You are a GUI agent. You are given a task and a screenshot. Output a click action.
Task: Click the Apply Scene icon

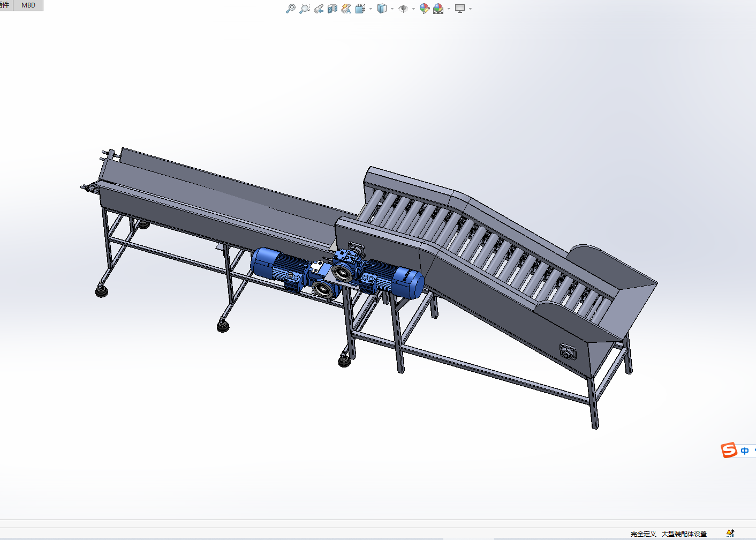(439, 9)
